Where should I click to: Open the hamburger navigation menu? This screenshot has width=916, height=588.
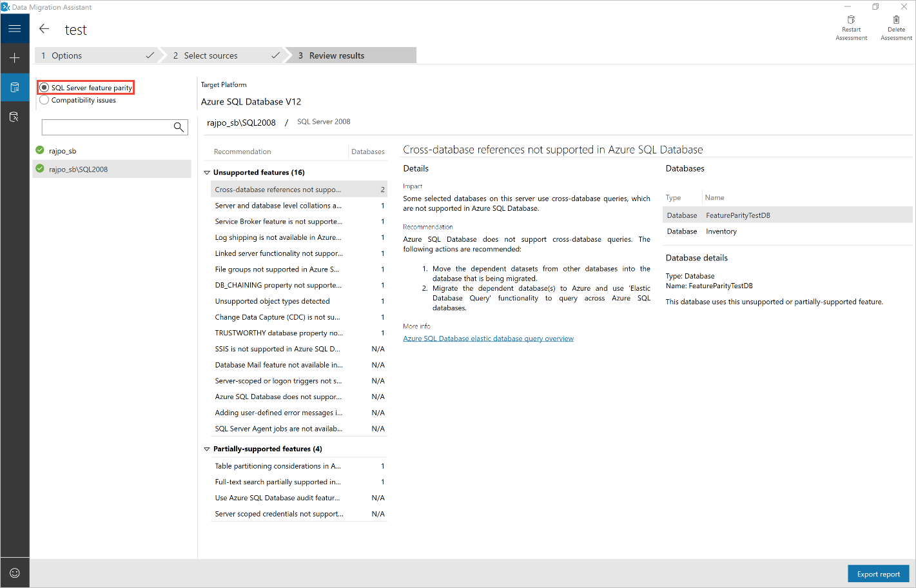point(14,28)
